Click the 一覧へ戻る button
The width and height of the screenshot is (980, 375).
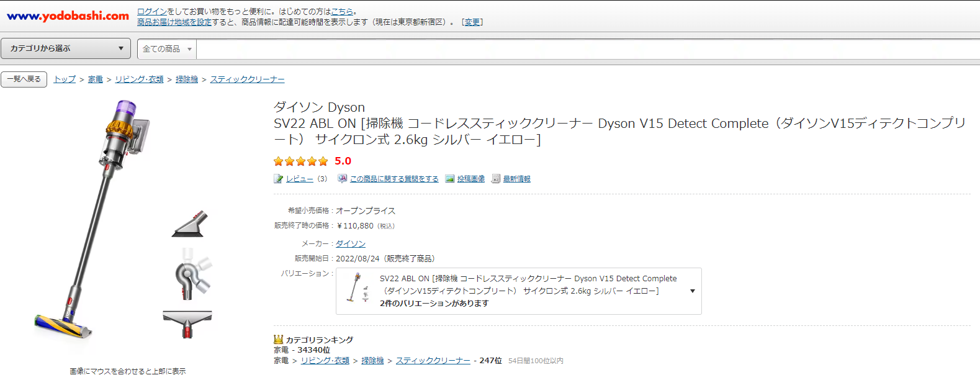click(24, 79)
